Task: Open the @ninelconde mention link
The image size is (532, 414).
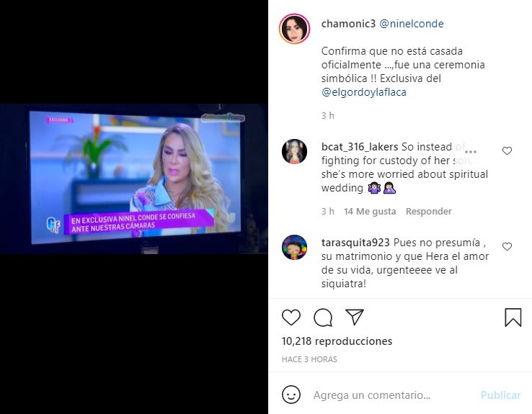Action: pos(411,24)
